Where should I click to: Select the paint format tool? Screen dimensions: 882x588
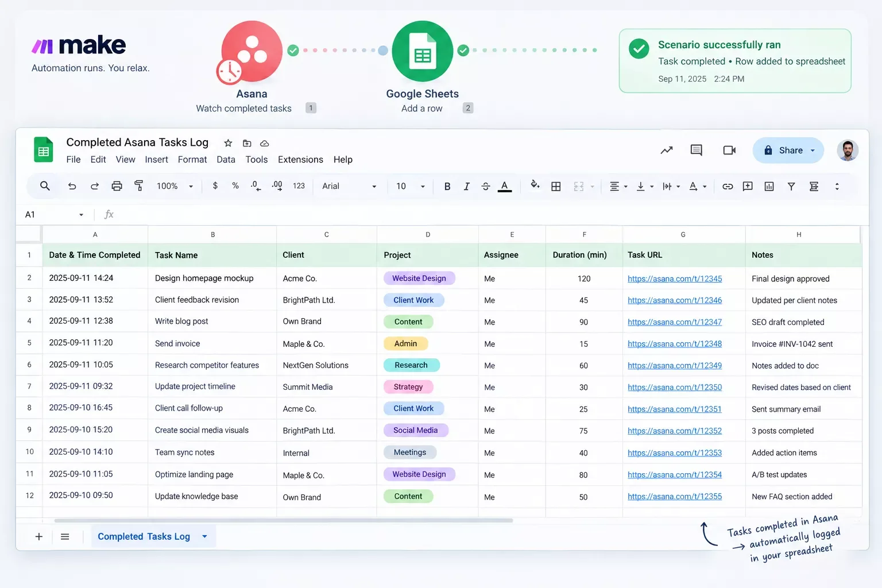[138, 185]
